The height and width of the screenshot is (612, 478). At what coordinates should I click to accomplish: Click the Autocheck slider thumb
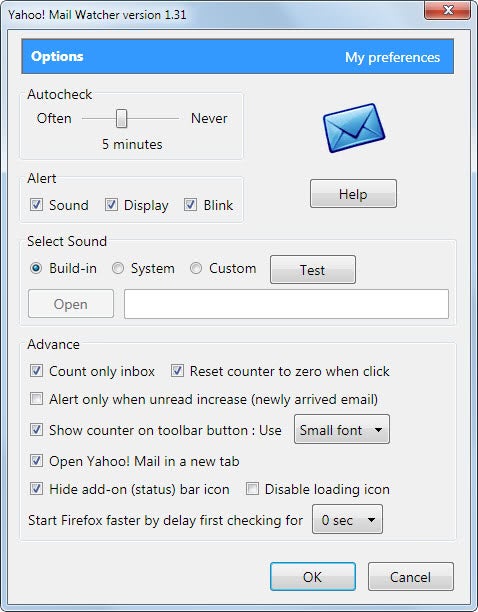pos(121,118)
